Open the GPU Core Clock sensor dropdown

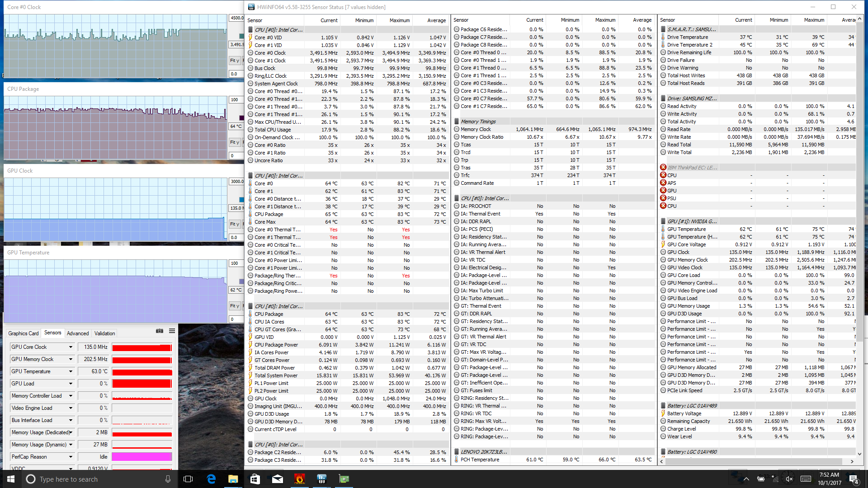(x=71, y=347)
